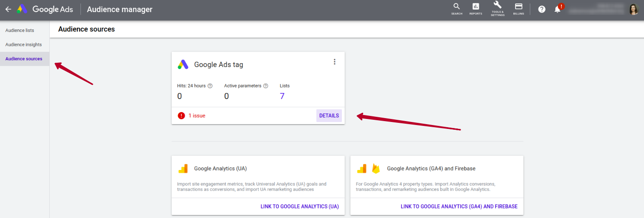Click Google Analytics (GA4) and Firebase title
The height and width of the screenshot is (218, 644).
click(x=431, y=168)
